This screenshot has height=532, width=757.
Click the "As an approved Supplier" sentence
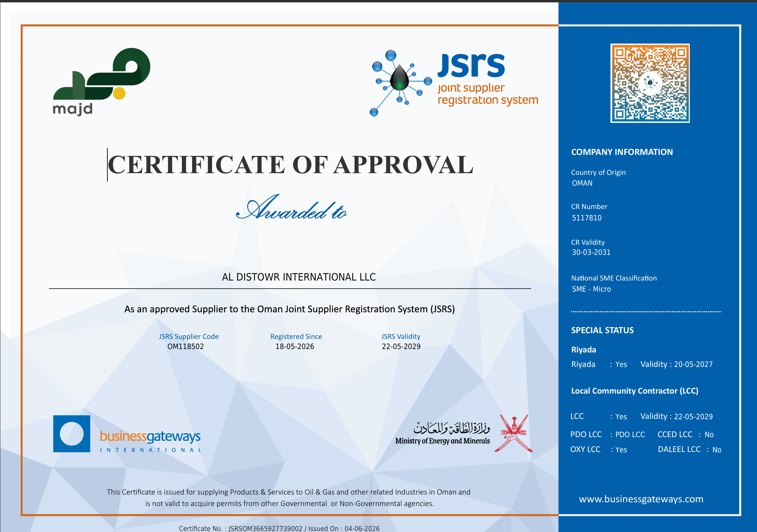(290, 309)
